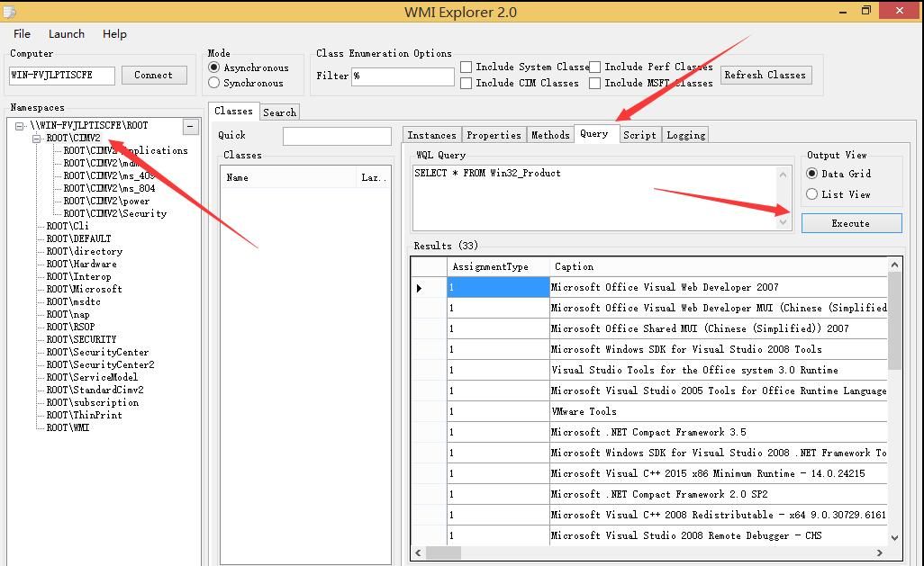Click the results horizontal scrollbar thumb

[x=443, y=553]
